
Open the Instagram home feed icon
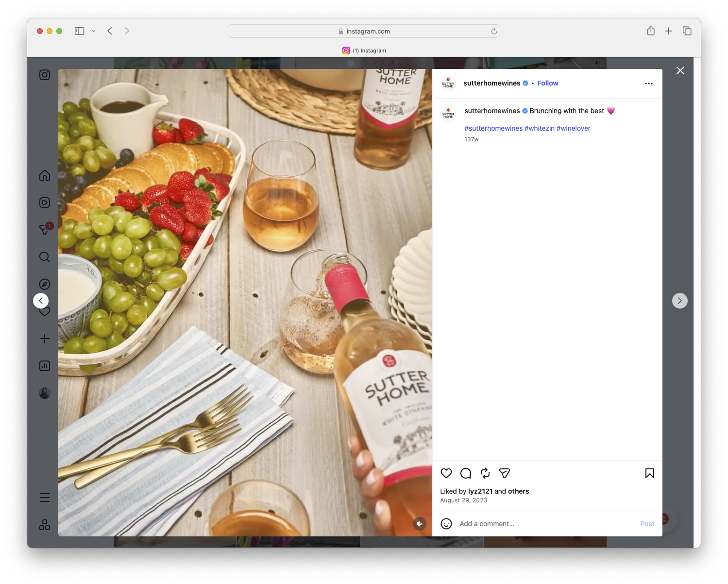click(x=44, y=175)
